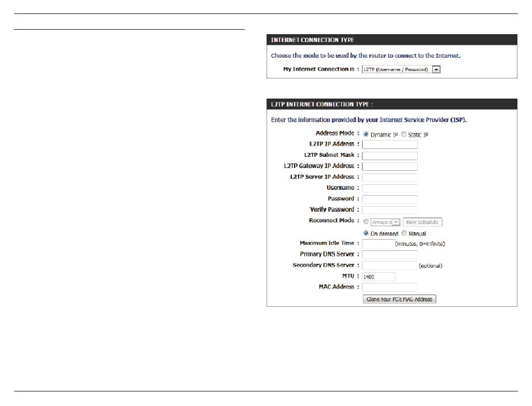The image size is (532, 406).
Task: Select the Always on reconnect radio button
Action: coord(366,222)
